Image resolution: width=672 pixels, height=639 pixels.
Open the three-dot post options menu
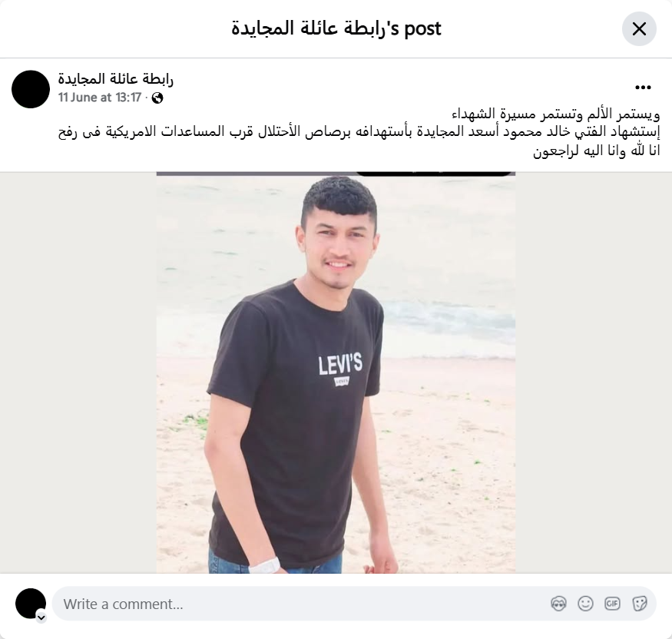click(643, 88)
